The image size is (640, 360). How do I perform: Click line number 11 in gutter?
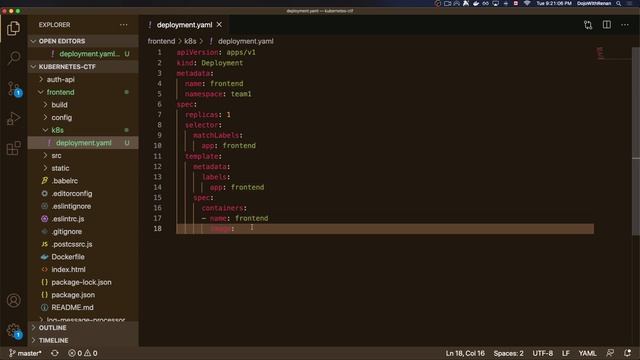158,156
